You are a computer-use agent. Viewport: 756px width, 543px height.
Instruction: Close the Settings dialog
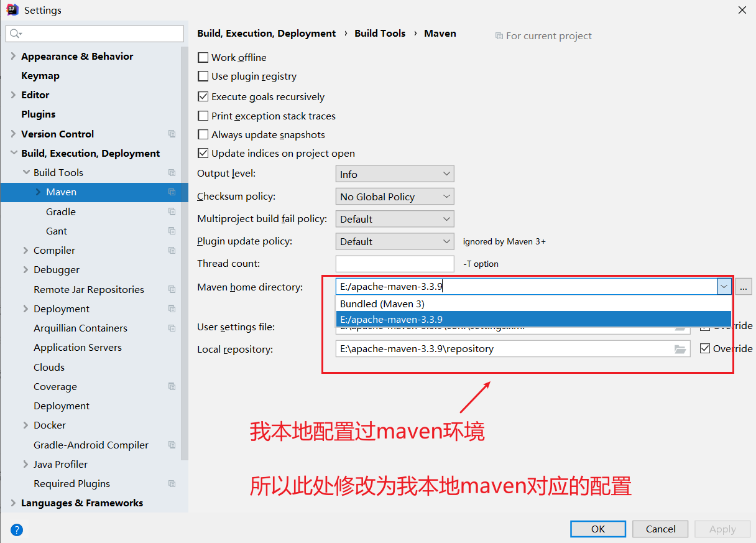pos(742,10)
